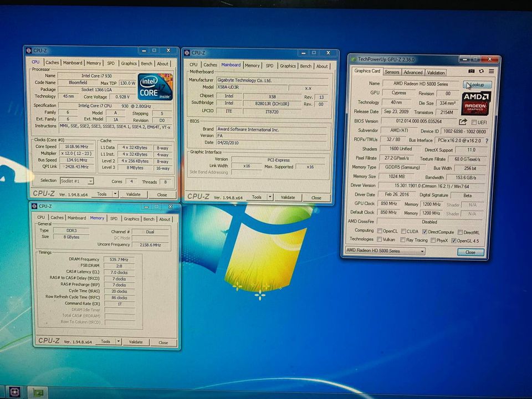Switch to Advanced tab in GPU-Z

click(413, 72)
